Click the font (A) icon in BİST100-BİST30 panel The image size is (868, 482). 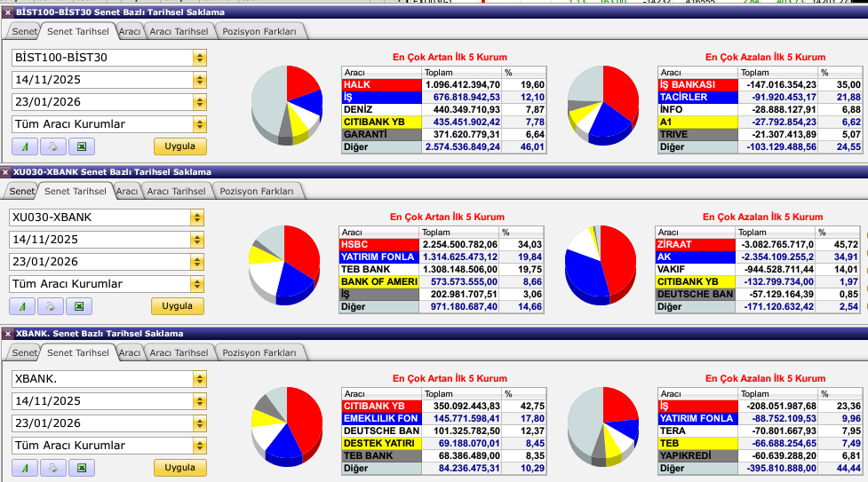[23, 146]
